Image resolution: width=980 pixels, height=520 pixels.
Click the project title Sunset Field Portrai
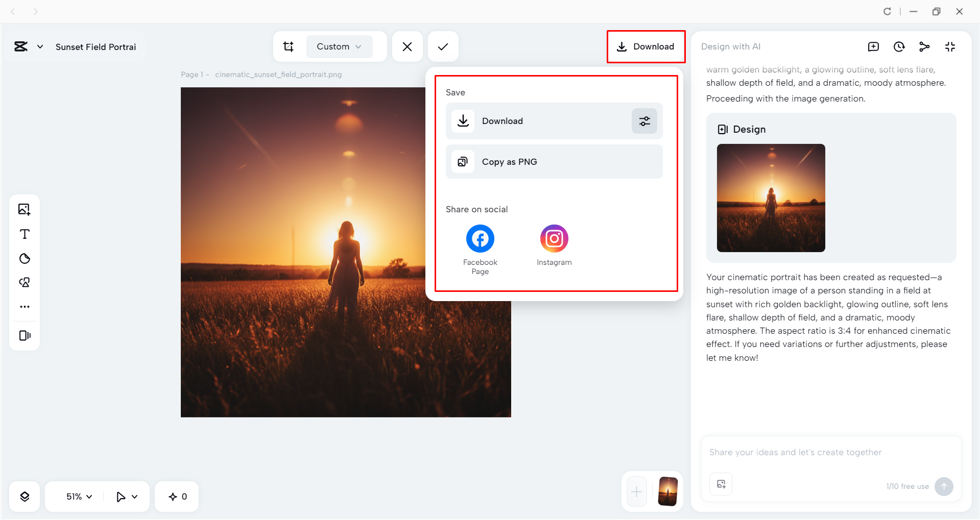(x=96, y=47)
